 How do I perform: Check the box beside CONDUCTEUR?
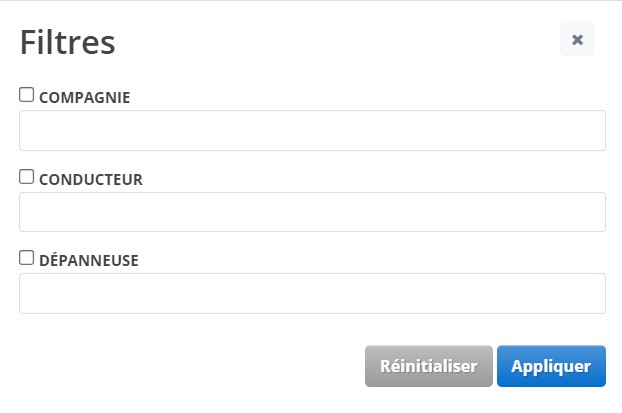click(x=27, y=177)
